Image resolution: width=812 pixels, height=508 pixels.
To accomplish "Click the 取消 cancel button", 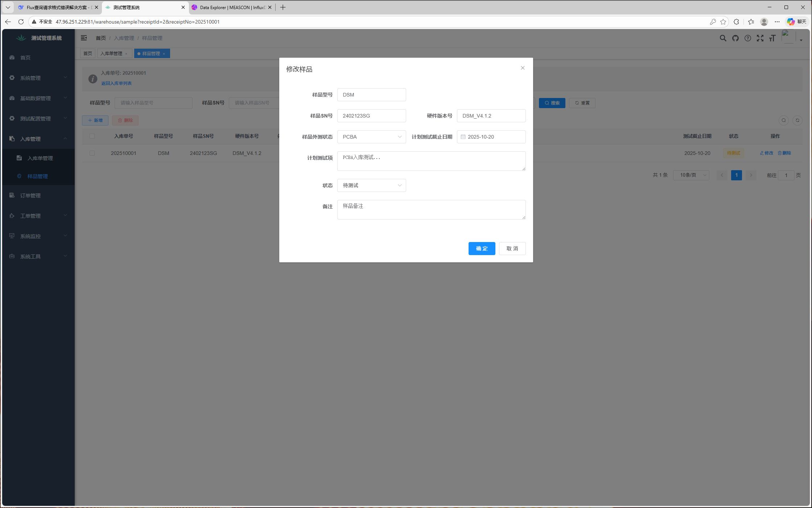I will [x=512, y=249].
